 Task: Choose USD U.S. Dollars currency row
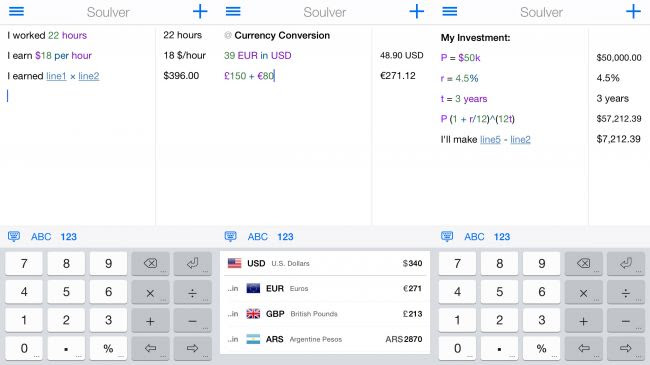tap(325, 263)
